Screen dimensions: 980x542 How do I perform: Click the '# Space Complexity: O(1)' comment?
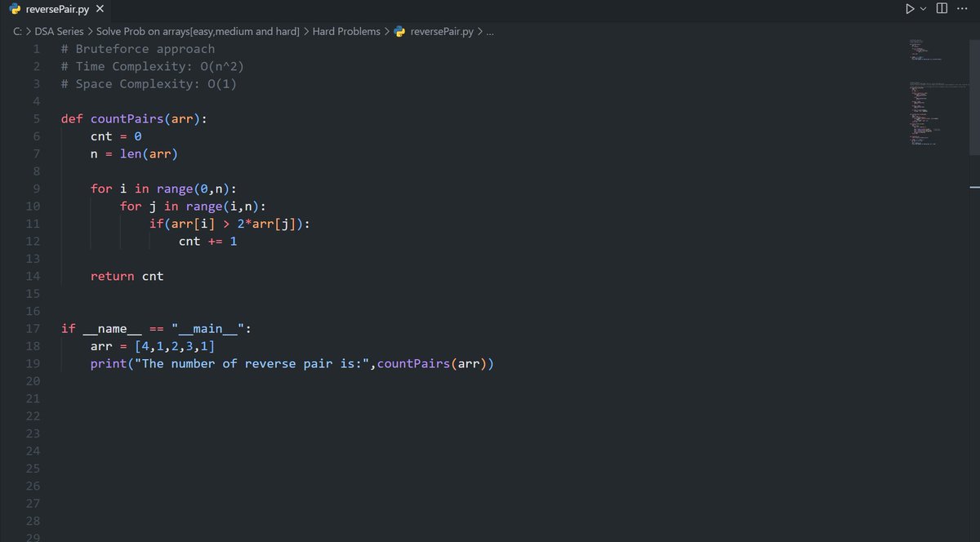coord(149,84)
